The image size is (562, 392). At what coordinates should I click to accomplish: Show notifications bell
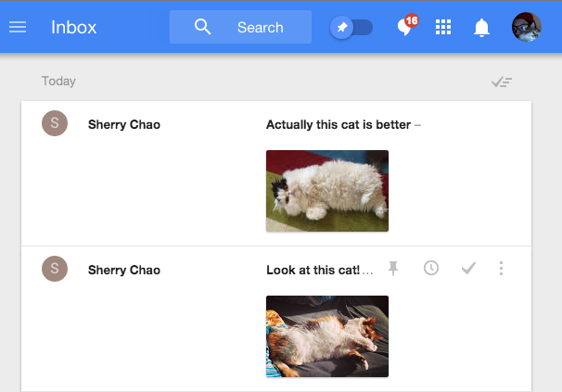[x=481, y=27]
